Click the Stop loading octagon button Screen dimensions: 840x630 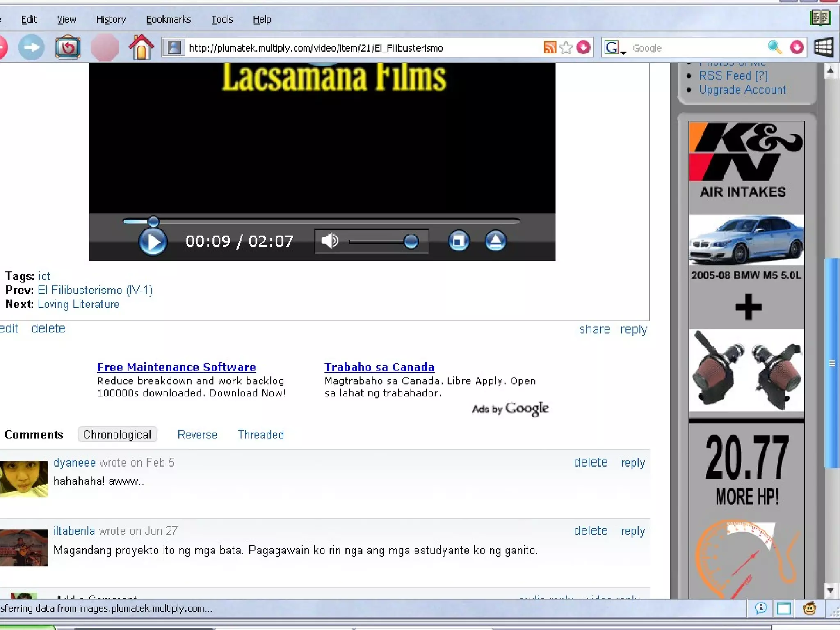(x=105, y=48)
